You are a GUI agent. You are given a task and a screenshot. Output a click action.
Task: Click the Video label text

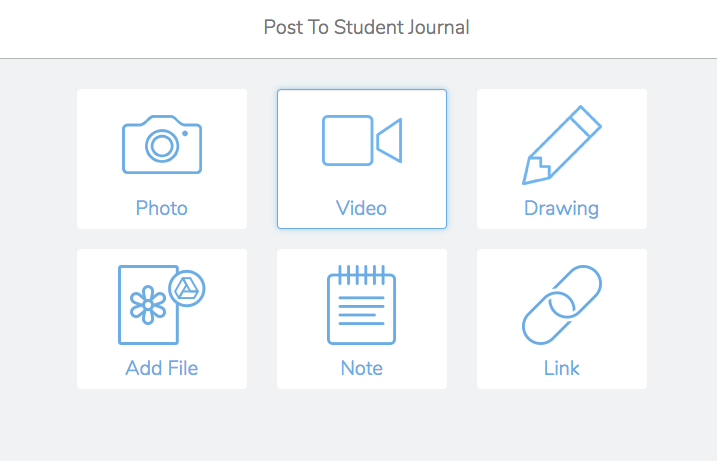coord(361,208)
